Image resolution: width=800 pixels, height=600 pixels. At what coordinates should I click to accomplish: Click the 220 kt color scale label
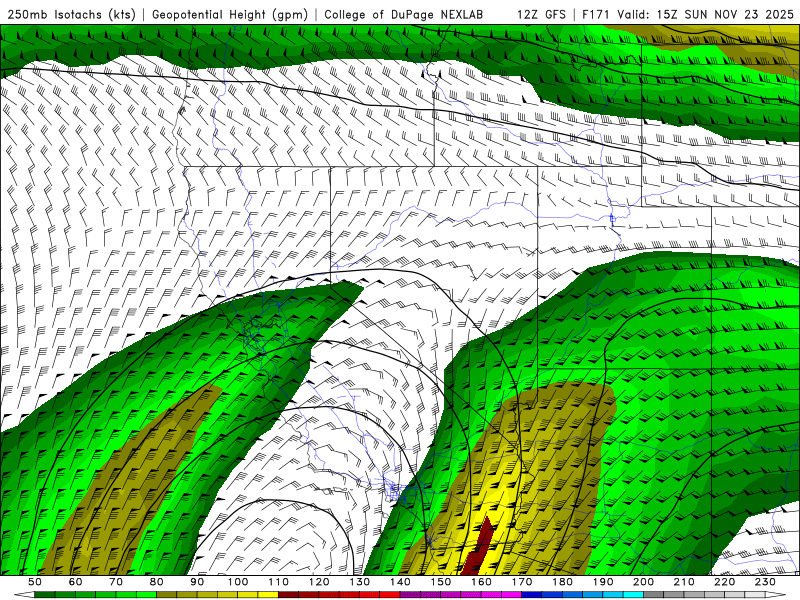click(724, 582)
